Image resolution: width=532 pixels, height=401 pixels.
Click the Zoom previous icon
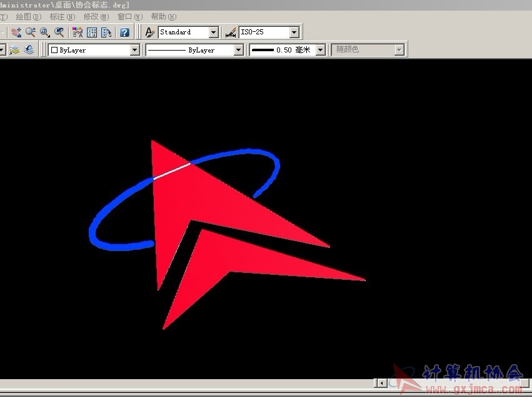tap(59, 32)
